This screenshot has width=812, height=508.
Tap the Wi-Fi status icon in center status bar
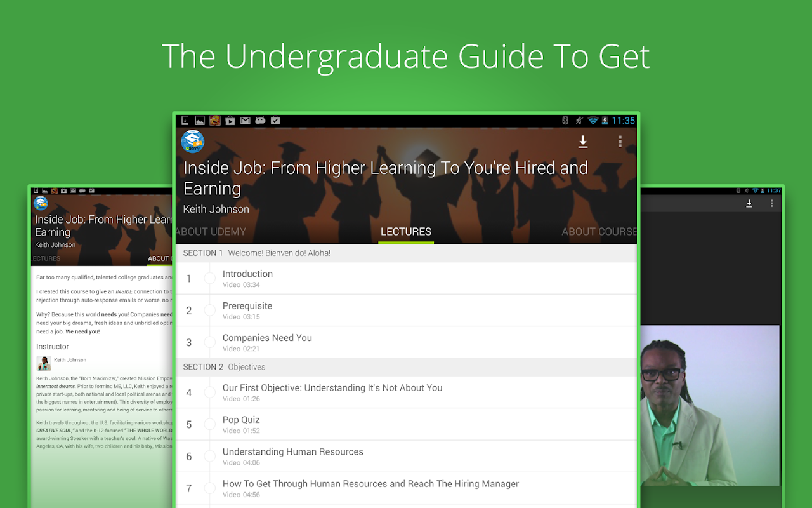point(593,121)
